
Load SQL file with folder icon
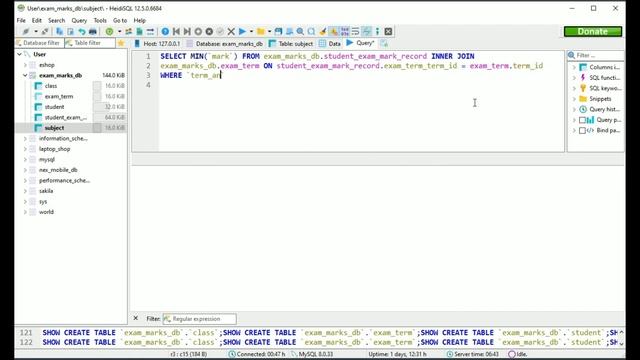[260, 31]
